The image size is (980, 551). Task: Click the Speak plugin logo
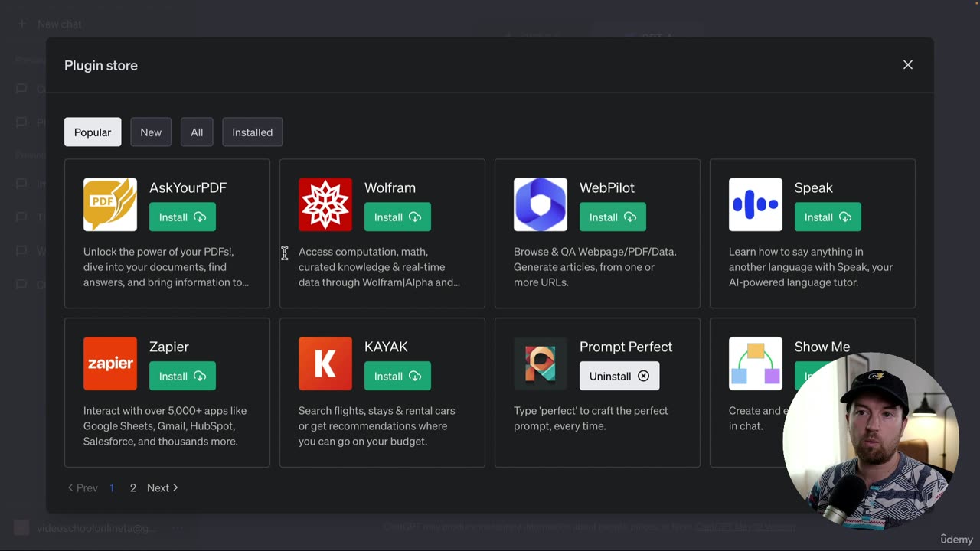click(756, 204)
